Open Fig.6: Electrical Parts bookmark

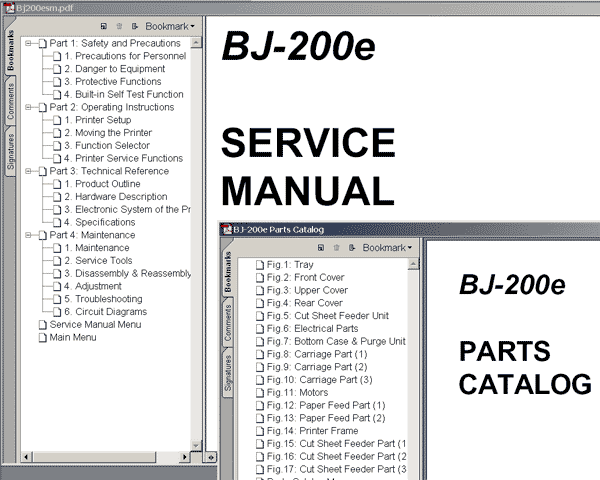(x=313, y=329)
